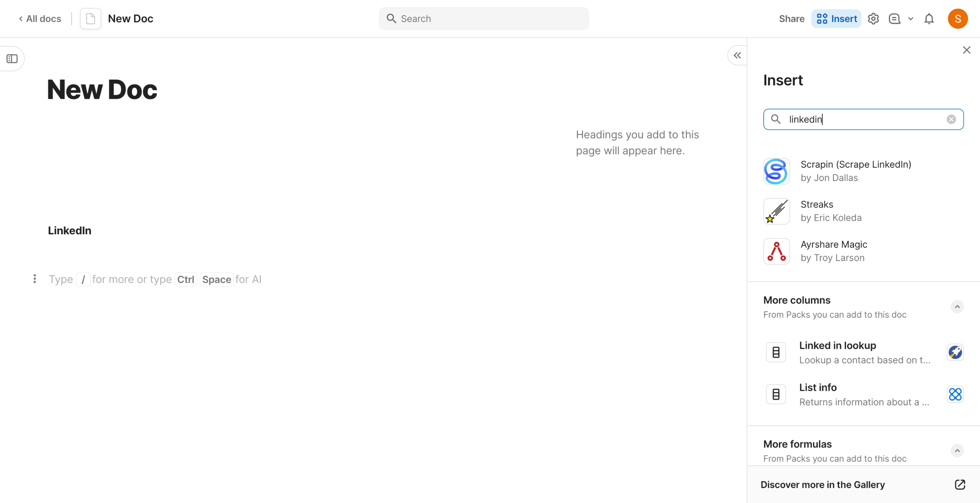Screen dimensions: 980x503
Task: Collapse the page outline with double chevron
Action: (737, 56)
